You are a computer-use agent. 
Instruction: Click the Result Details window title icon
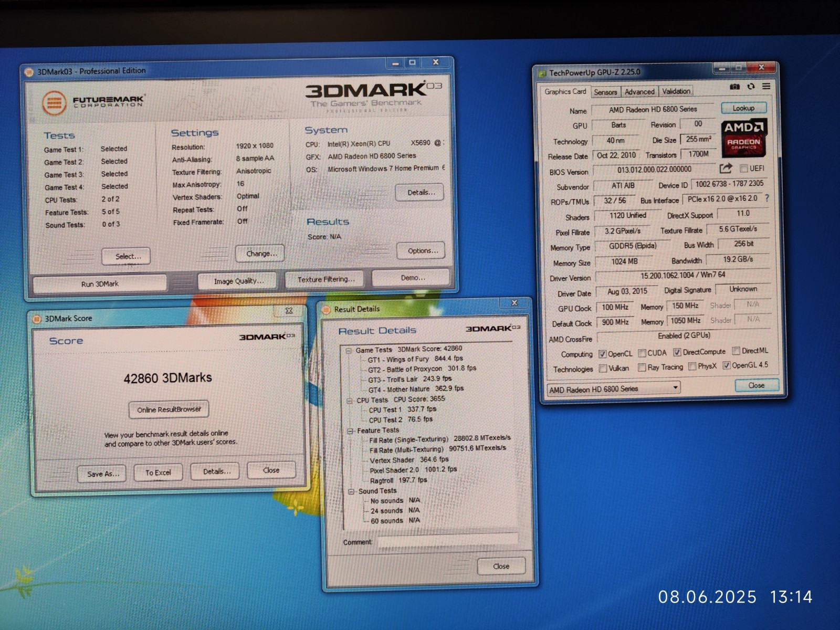click(x=327, y=309)
